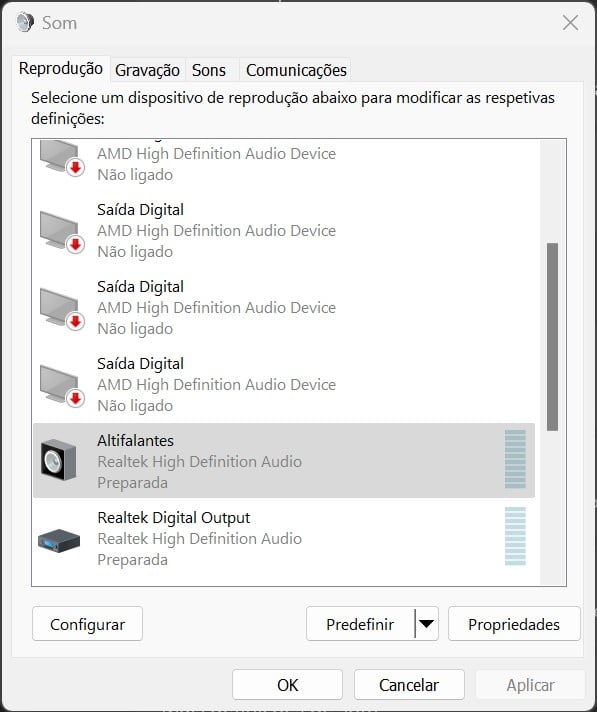The image size is (597, 712).
Task: Switch to the Gravação tab
Action: click(x=147, y=70)
